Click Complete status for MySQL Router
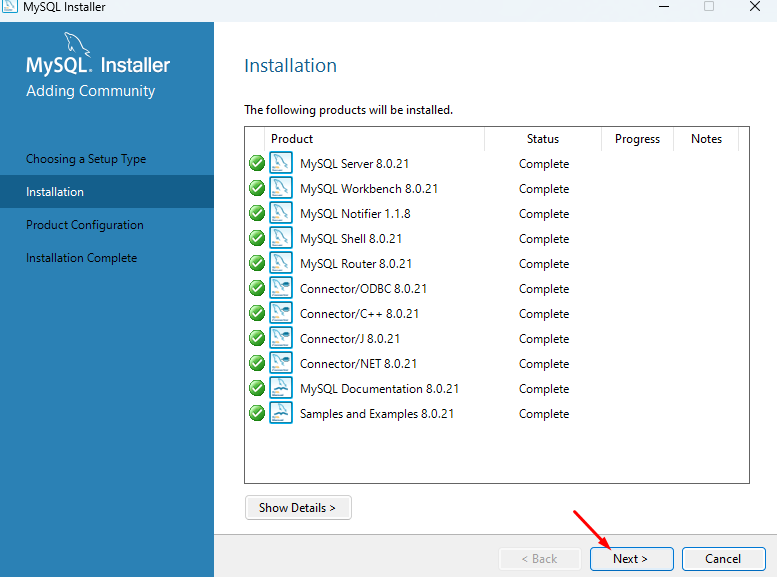777x577 pixels. [x=544, y=264]
